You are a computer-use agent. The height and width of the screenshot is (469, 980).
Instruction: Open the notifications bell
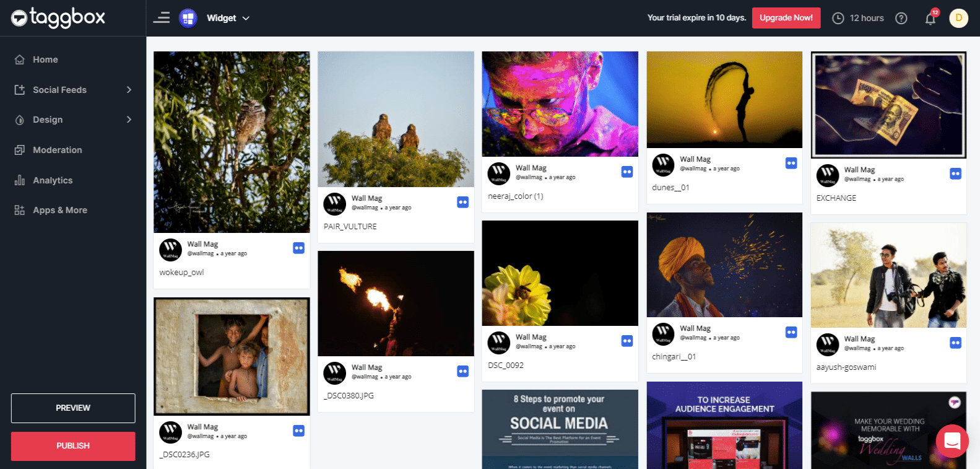click(x=930, y=19)
